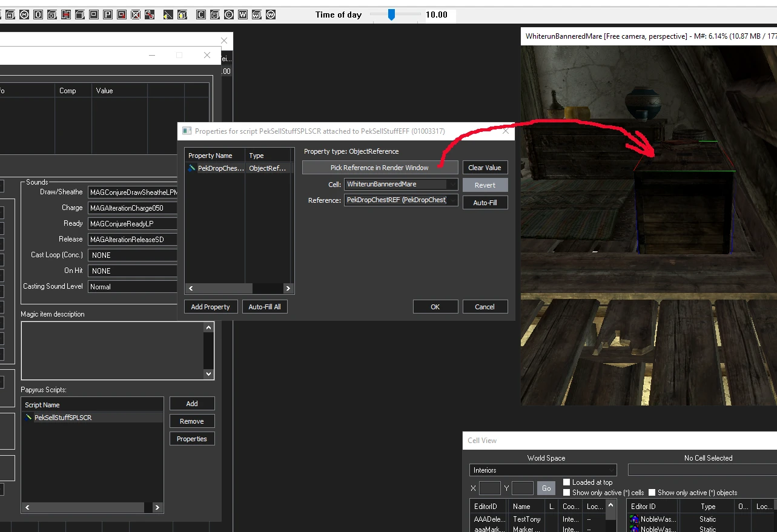Click the property list scroll right arrow

coord(288,289)
